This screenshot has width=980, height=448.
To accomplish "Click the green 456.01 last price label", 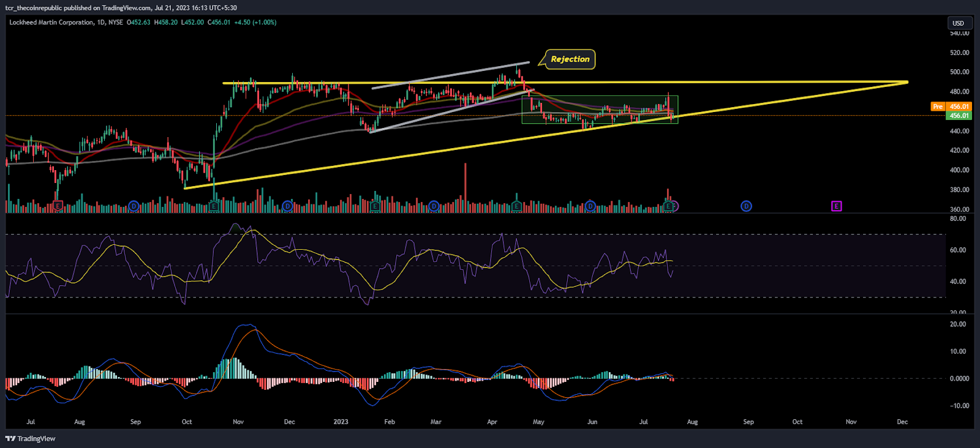I will [959, 116].
